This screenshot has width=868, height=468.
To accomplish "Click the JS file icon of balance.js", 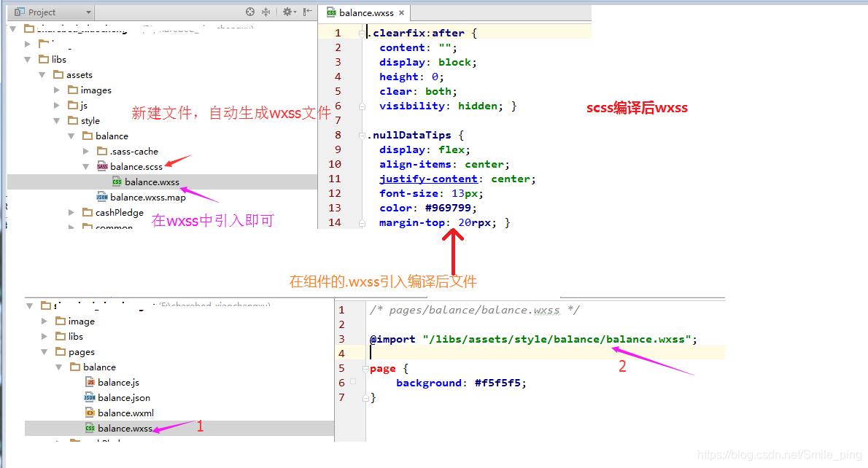I will tap(90, 382).
